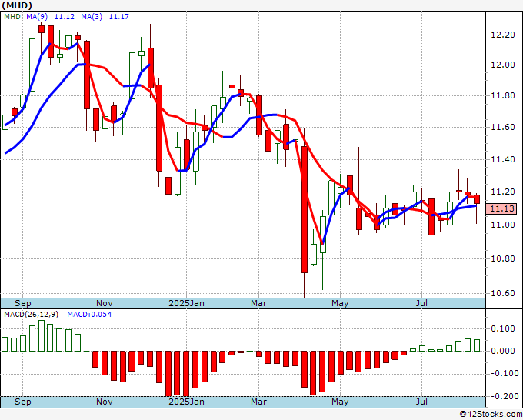Click the MA(9) legend label
The height and width of the screenshot is (420, 523).
click(x=37, y=17)
